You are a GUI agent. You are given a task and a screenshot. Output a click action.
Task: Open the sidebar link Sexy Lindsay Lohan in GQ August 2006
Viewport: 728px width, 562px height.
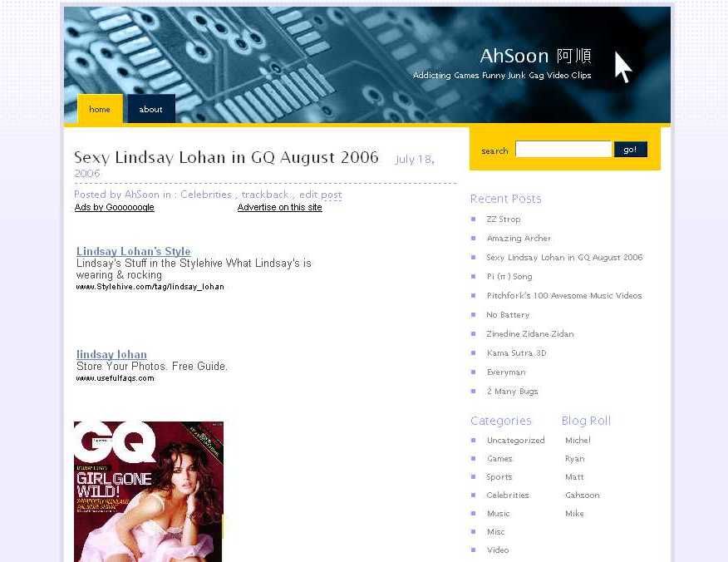564,257
